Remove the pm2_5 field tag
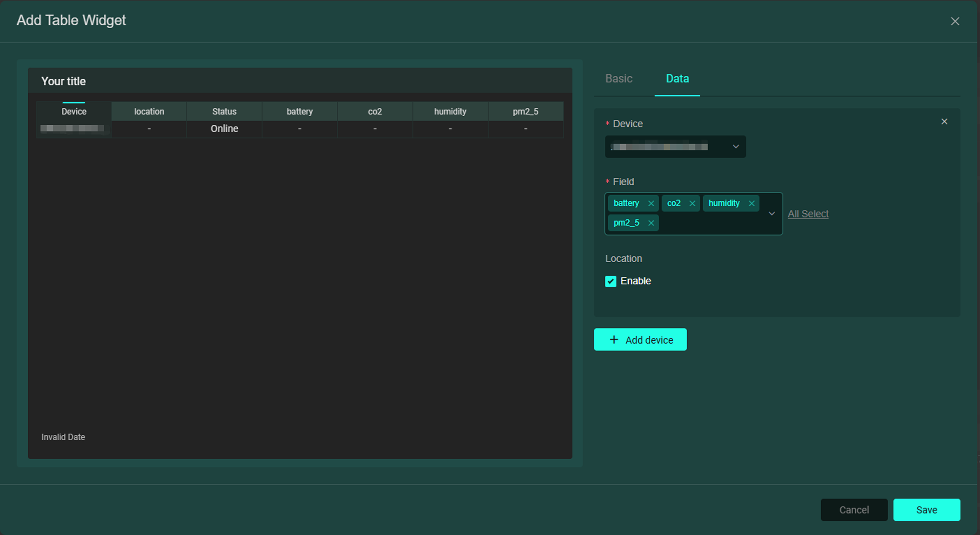The image size is (980, 535). tap(651, 223)
